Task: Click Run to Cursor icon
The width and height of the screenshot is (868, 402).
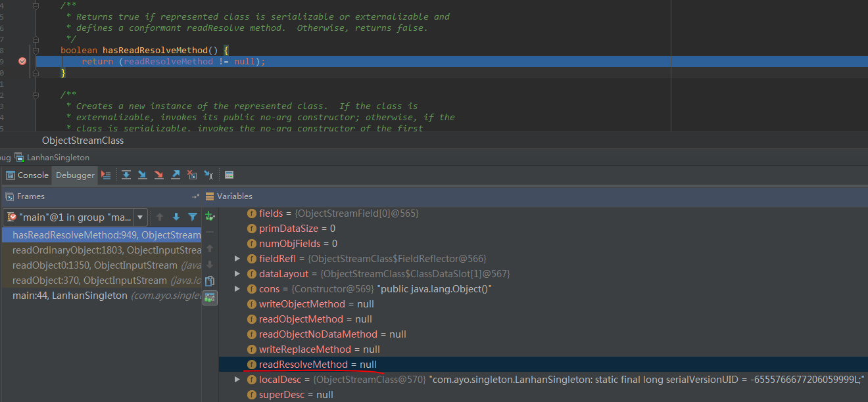Action: click(208, 175)
